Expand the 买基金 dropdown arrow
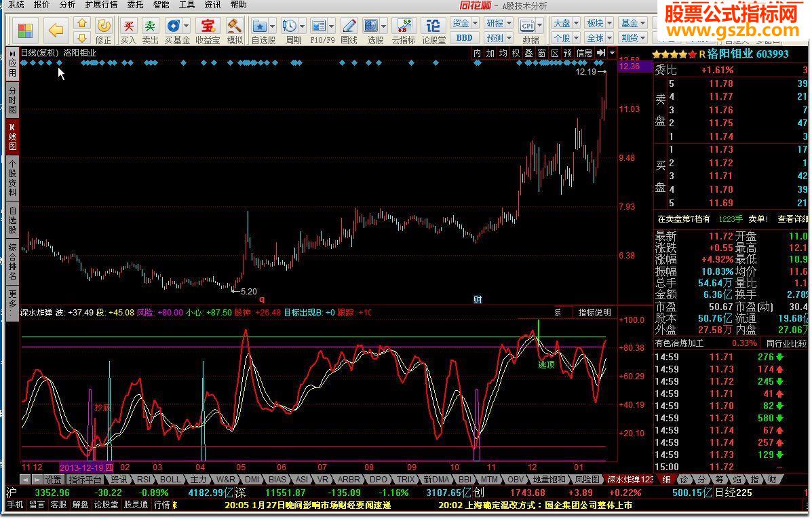This screenshot has width=812, height=519. tap(187, 25)
